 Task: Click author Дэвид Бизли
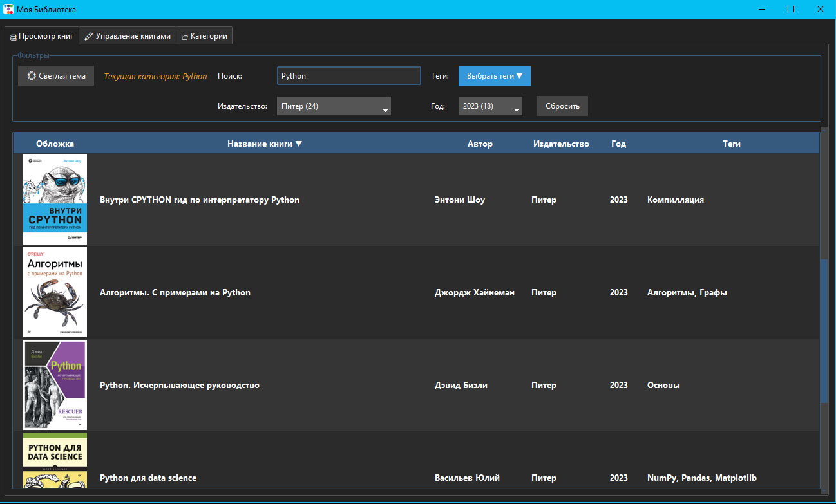[461, 385]
